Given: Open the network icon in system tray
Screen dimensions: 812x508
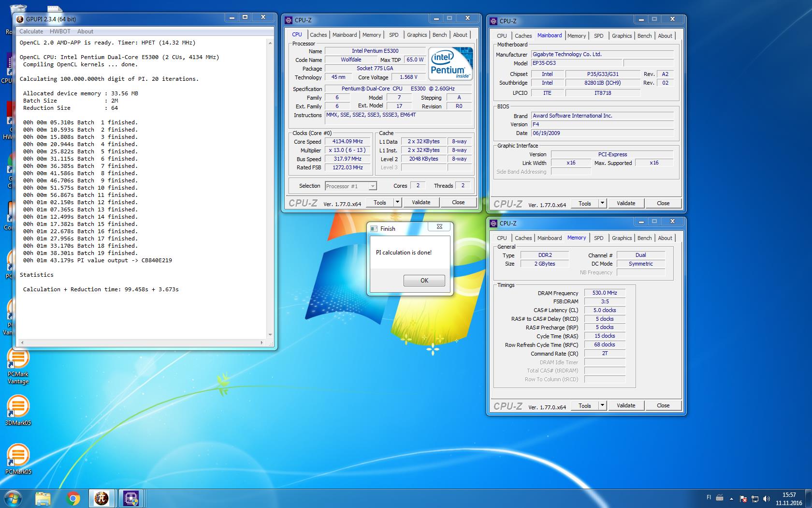Looking at the screenshot, I should coord(755,499).
